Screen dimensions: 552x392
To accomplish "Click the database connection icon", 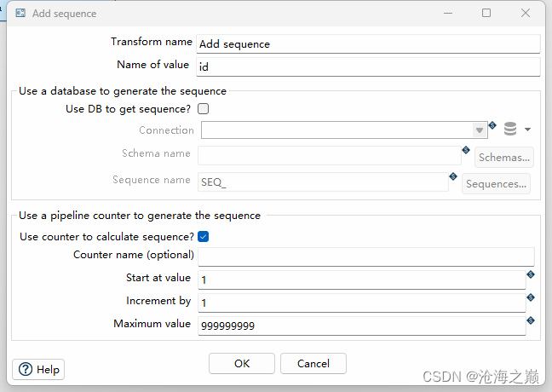I will pyautogui.click(x=510, y=130).
